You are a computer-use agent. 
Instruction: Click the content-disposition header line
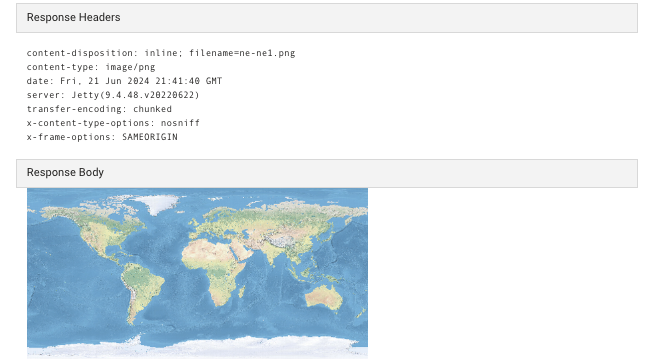coord(161,53)
